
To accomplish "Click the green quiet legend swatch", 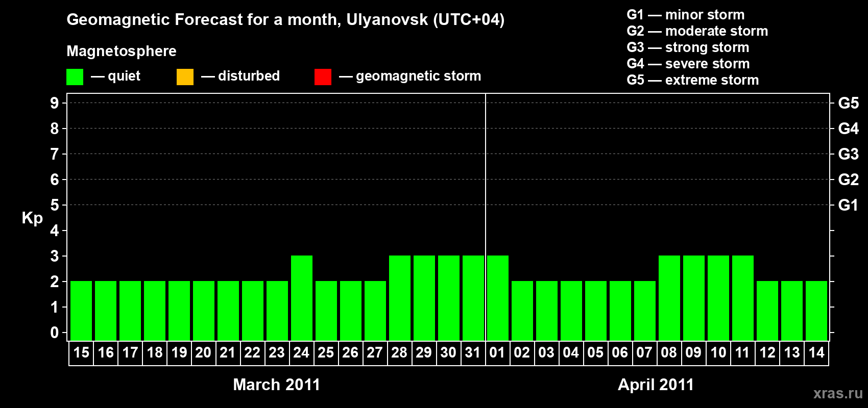I will pos(75,77).
